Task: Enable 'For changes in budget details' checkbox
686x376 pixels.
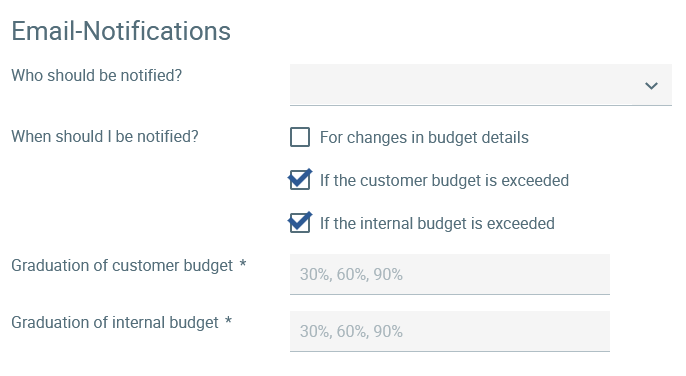Action: point(300,137)
